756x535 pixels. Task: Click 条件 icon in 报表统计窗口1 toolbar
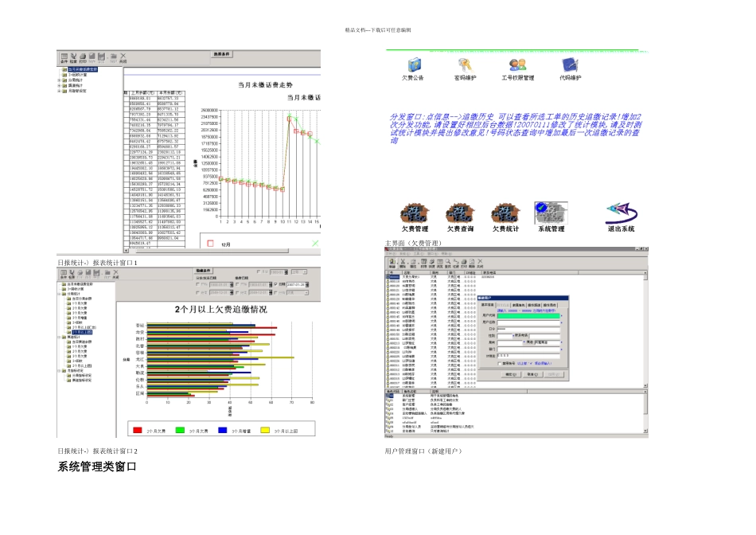[x=64, y=57]
